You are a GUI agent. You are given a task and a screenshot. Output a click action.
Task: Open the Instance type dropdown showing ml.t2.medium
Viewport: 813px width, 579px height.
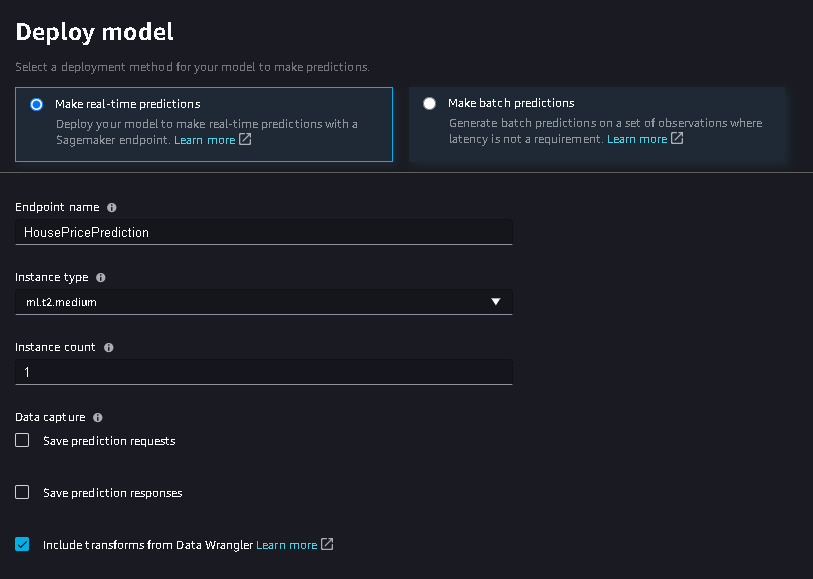265,301
